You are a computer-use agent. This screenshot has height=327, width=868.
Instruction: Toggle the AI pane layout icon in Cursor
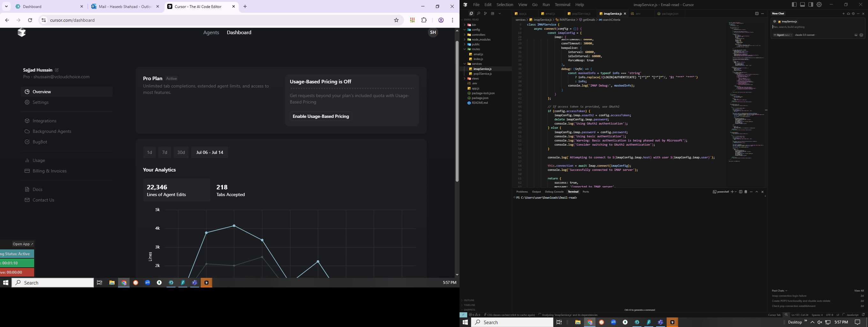pos(811,4)
